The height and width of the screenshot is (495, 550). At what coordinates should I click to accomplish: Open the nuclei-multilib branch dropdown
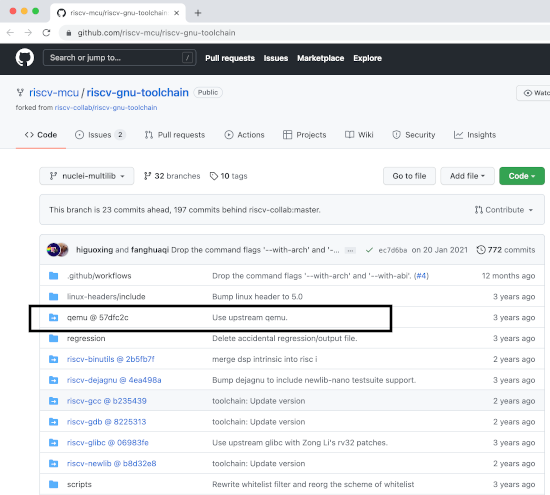click(87, 176)
